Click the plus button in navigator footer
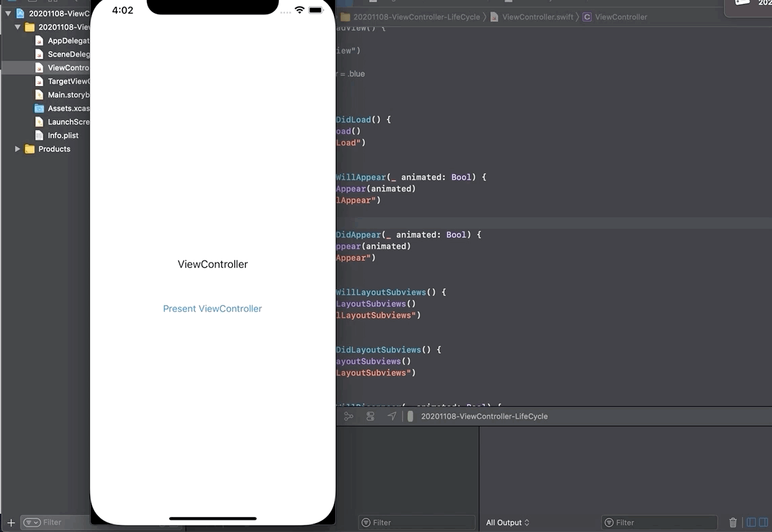Screen dimensions: 772x532 pos(11,523)
